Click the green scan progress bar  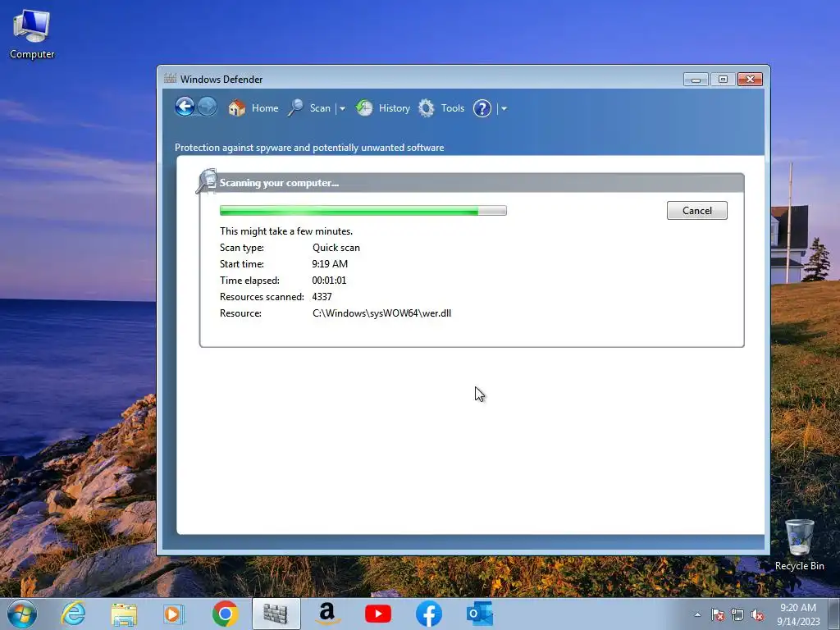click(363, 211)
